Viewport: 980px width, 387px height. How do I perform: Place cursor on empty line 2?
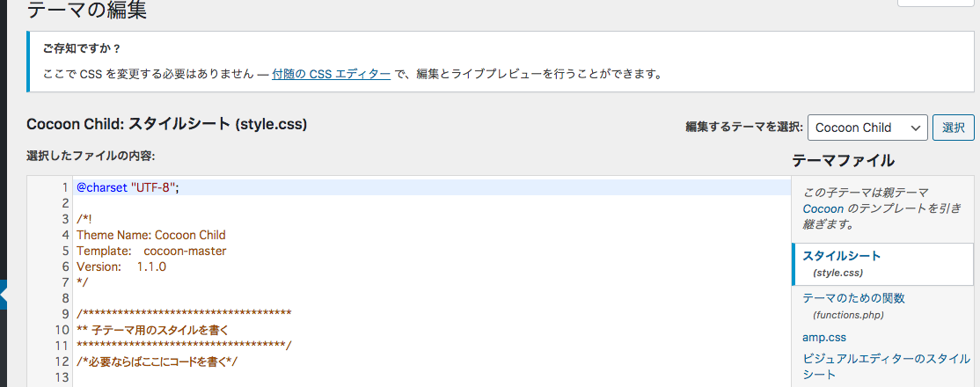[431, 203]
